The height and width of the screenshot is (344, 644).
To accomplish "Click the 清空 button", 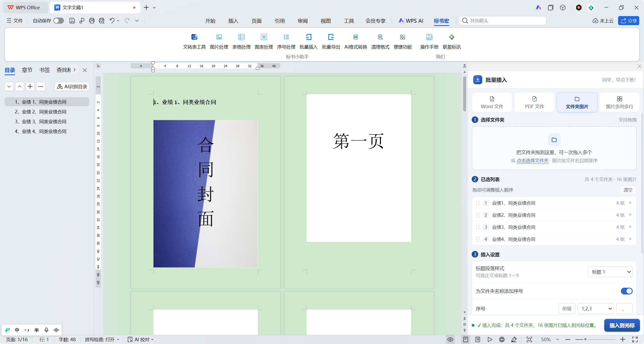I will [628, 190].
